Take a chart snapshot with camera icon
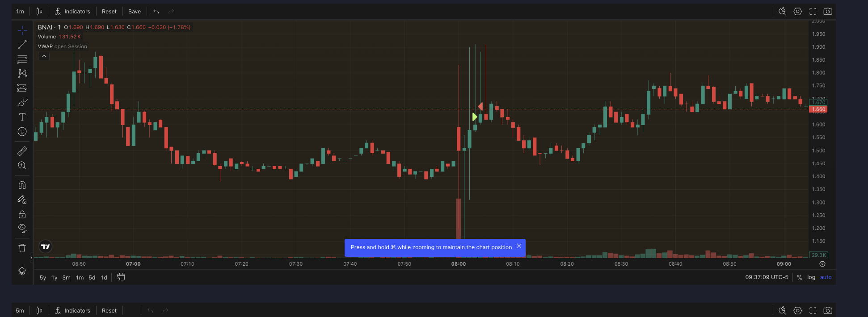 point(827,12)
